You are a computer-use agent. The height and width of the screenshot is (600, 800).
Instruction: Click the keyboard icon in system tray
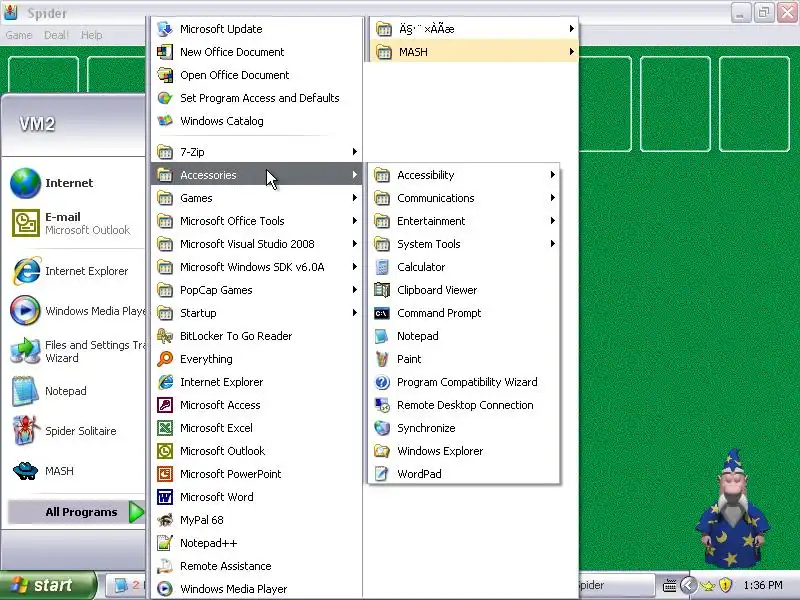pos(669,585)
